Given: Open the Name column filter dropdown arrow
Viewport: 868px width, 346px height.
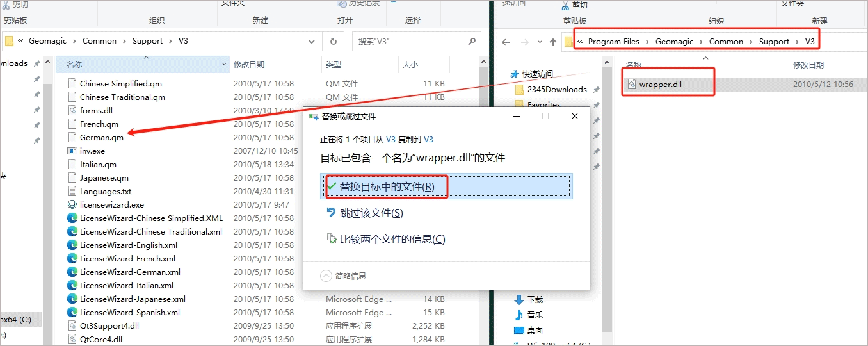Looking at the screenshot, I should (x=224, y=64).
